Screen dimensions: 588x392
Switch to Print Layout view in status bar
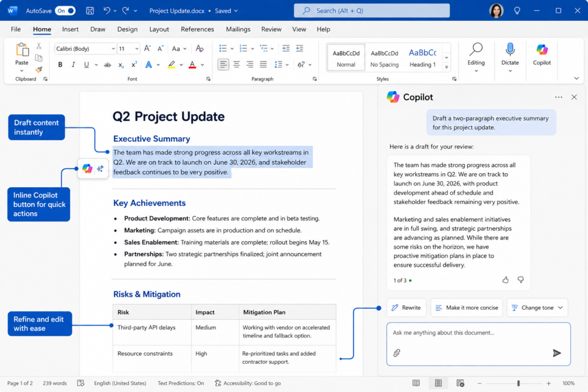438,383
